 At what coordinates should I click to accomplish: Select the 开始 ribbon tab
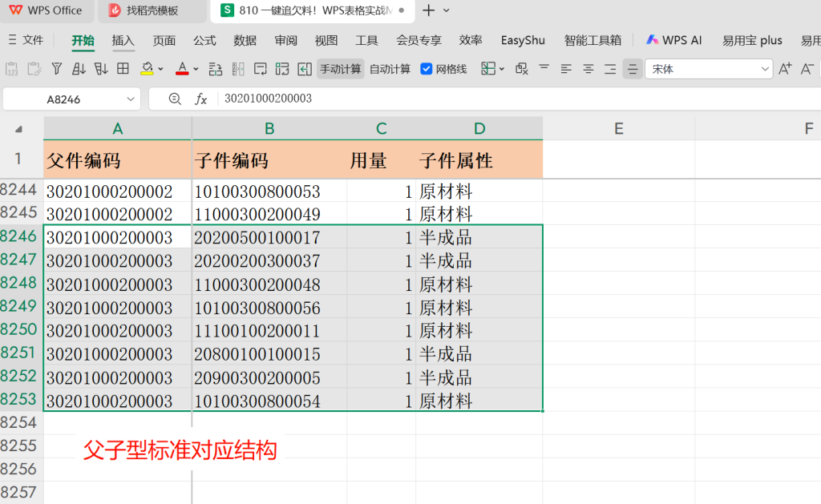click(83, 41)
